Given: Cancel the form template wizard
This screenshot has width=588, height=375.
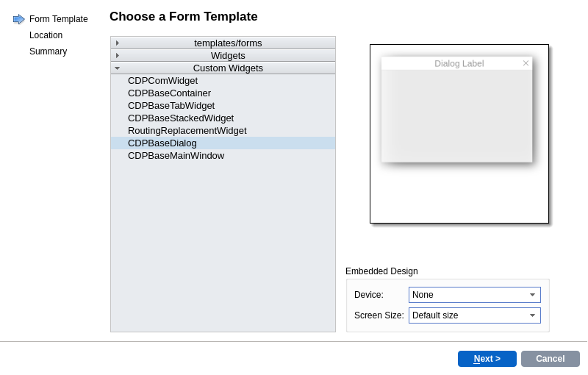Looking at the screenshot, I should tap(550, 359).
